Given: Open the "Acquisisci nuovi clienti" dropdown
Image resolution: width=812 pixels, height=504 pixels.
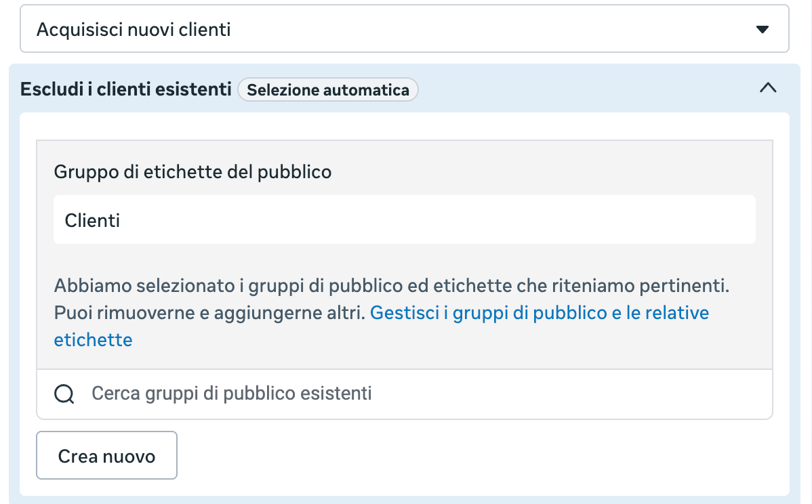Looking at the screenshot, I should pos(405,29).
